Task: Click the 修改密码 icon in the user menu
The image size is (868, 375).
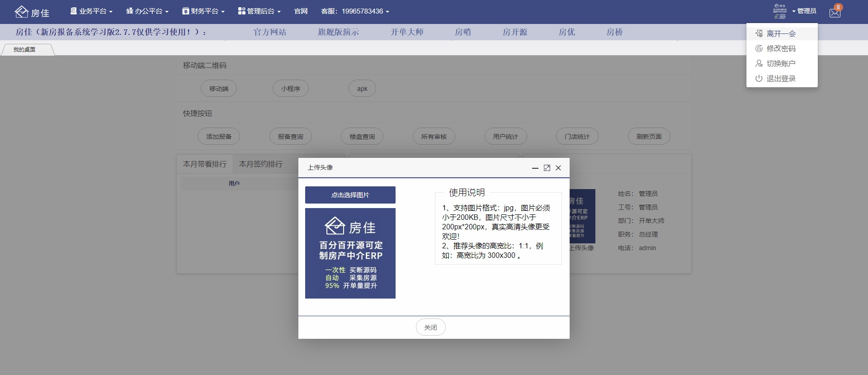Action: (759, 48)
